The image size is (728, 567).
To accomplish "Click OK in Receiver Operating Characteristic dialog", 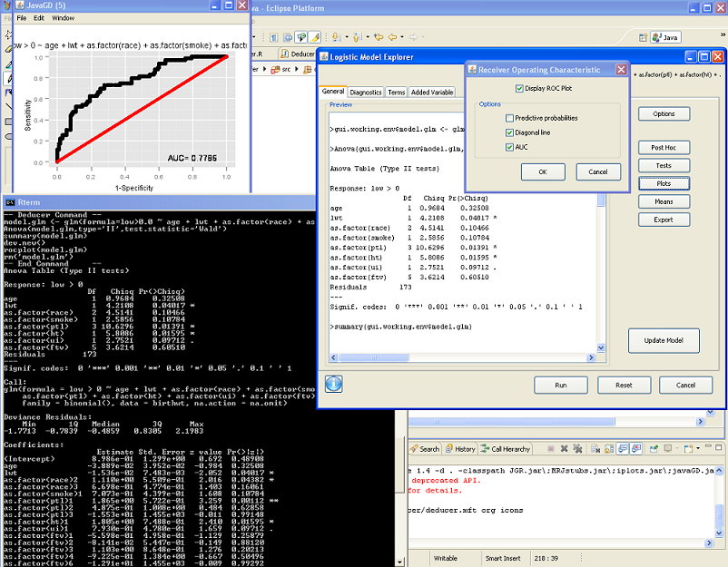I will pyautogui.click(x=543, y=171).
